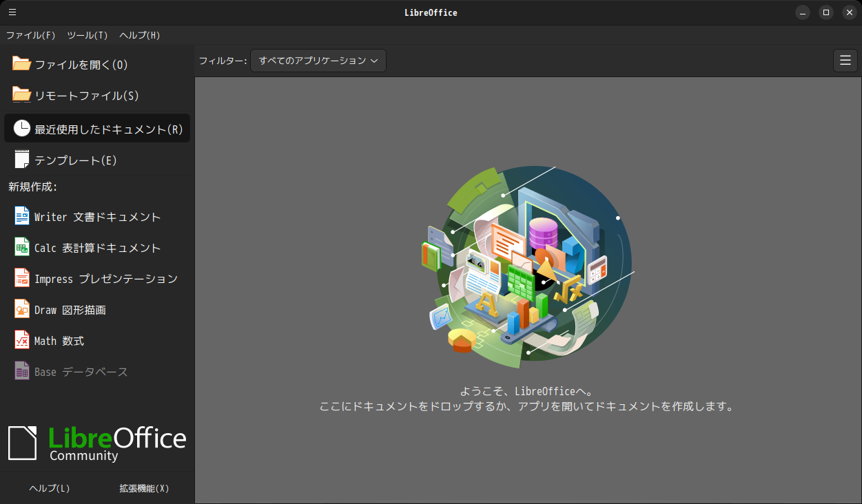Open the title bar hamburger window menu
Viewport: 862px width, 504px height.
(x=12, y=12)
